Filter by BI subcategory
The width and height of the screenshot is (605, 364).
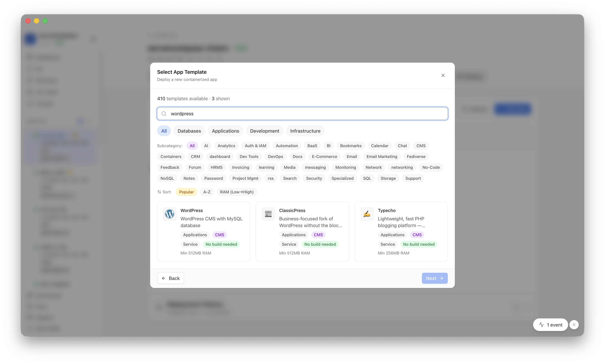328,146
